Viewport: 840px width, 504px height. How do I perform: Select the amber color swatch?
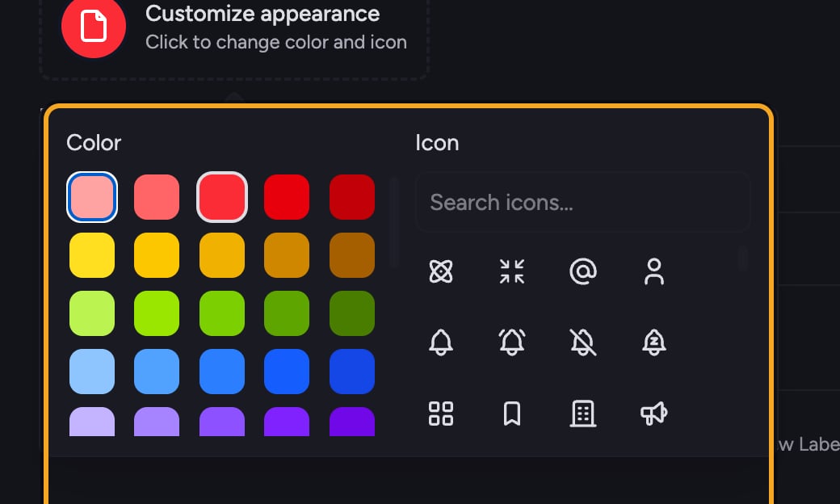point(222,255)
